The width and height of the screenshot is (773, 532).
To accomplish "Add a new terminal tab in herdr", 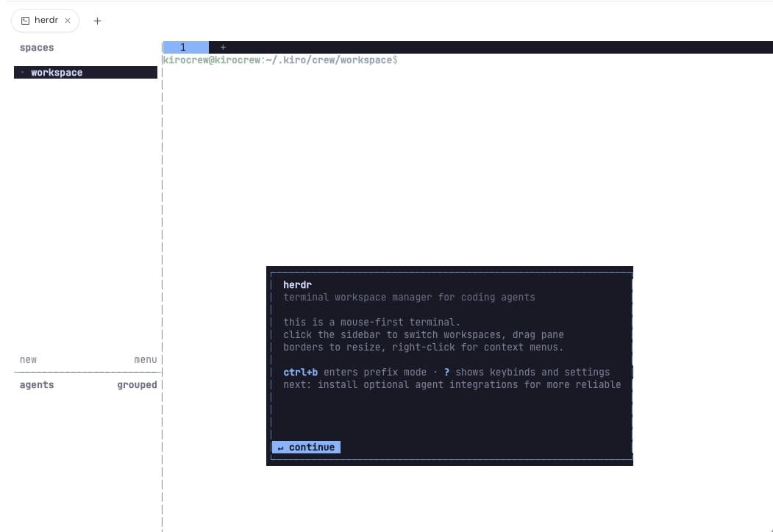I will (223, 47).
